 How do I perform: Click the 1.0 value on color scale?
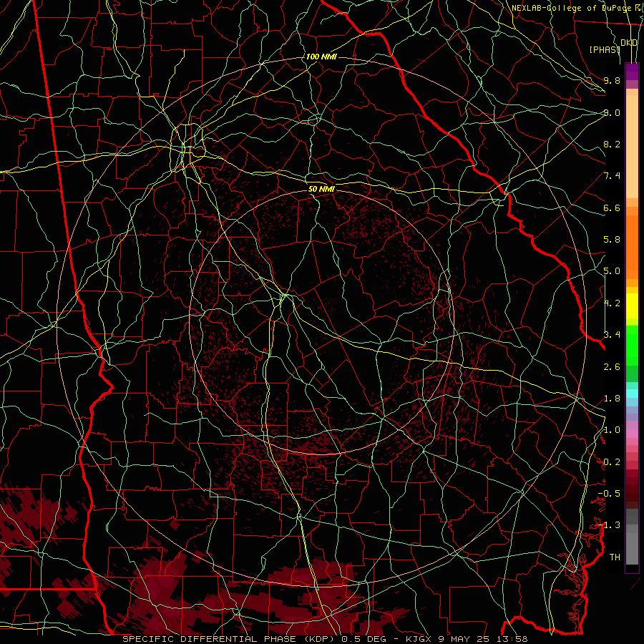[x=612, y=430]
